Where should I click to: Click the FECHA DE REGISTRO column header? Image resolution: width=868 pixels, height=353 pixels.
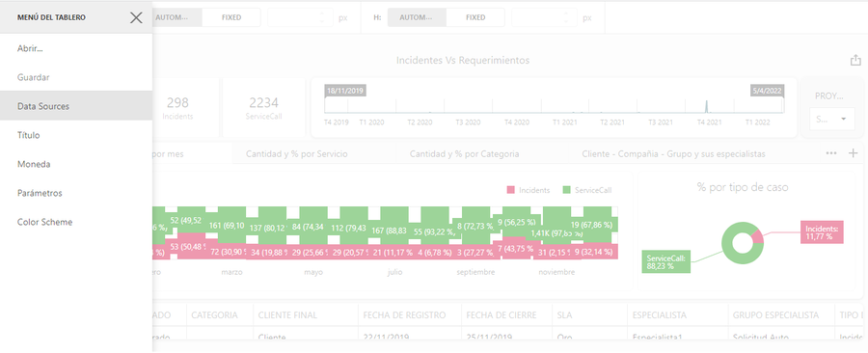(405, 314)
